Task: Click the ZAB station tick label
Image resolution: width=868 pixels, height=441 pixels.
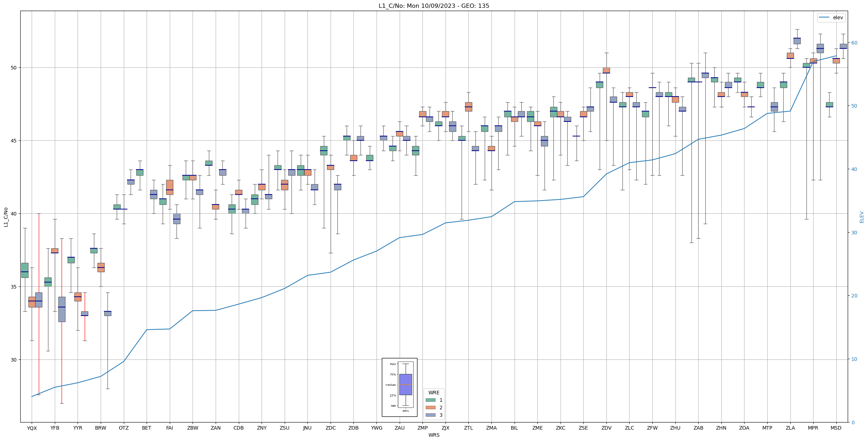Action: [x=698, y=428]
